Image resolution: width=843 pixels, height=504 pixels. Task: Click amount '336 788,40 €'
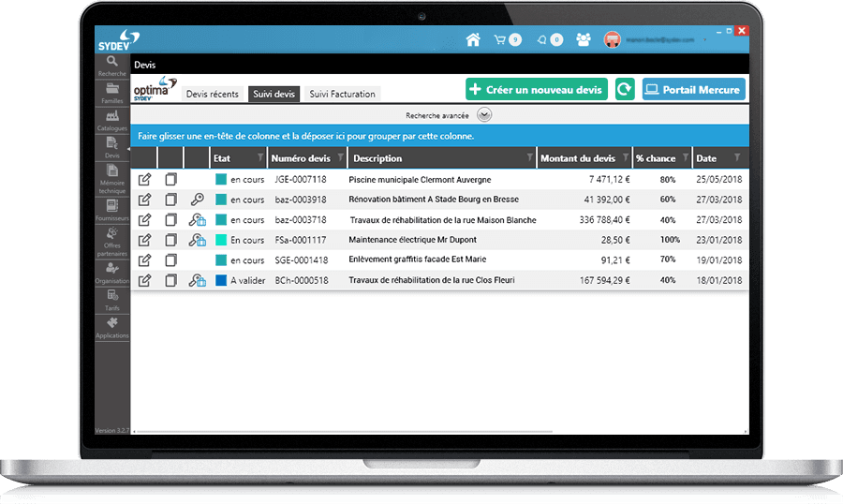coord(604,219)
